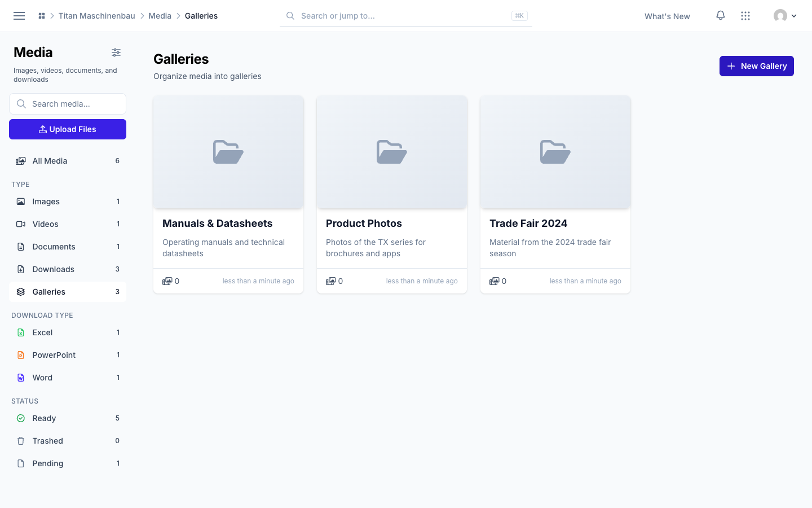Show All Media in sidebar
The height and width of the screenshot is (508, 812).
coord(68,161)
